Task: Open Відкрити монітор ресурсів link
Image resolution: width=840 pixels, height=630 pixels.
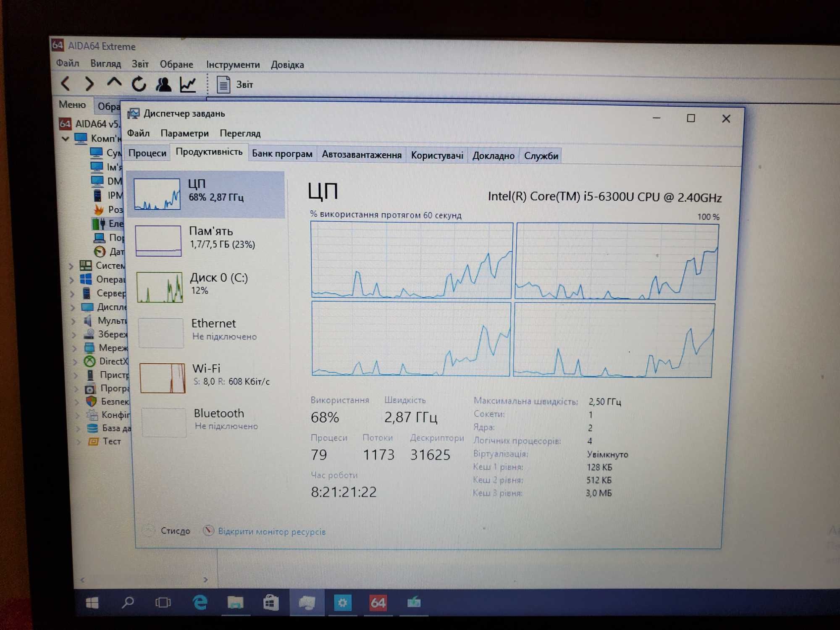Action: pos(272,531)
